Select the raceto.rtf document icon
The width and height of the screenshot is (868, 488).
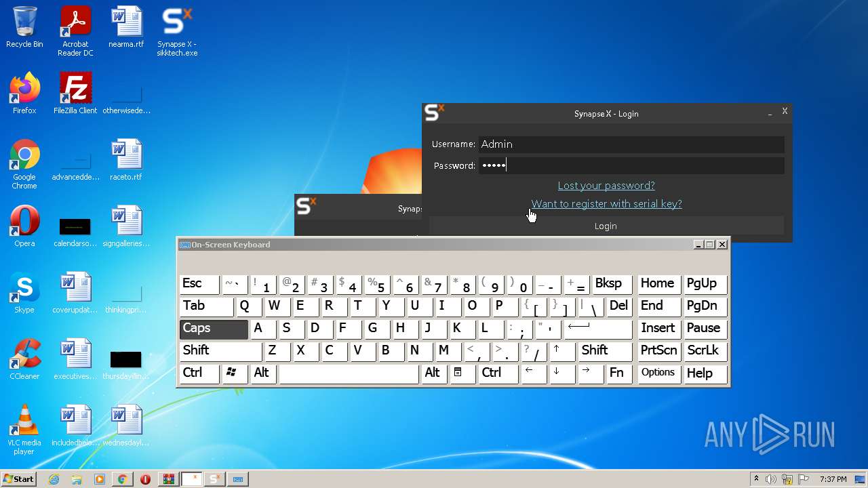coord(126,160)
